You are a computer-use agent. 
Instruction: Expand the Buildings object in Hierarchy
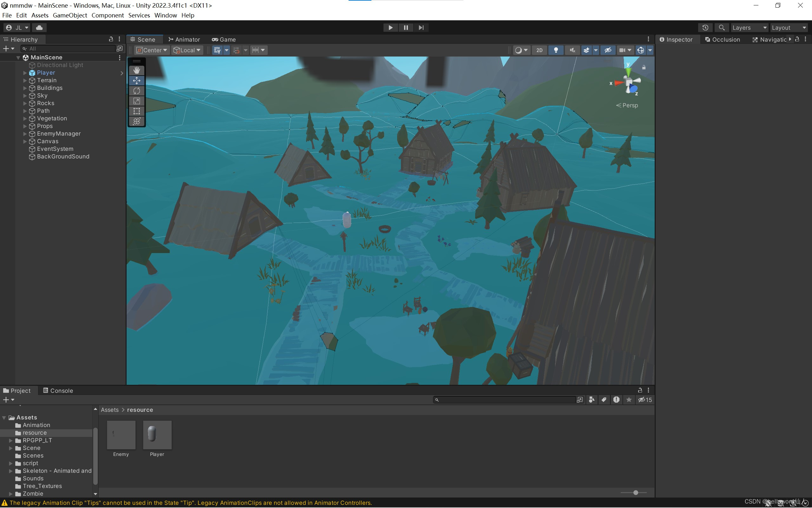(x=25, y=88)
